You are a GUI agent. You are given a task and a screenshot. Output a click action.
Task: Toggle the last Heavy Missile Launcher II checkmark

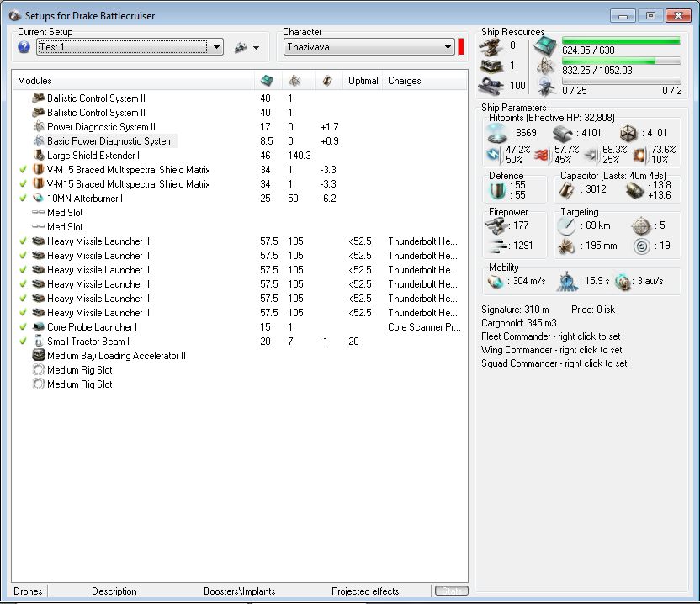pyautogui.click(x=24, y=312)
